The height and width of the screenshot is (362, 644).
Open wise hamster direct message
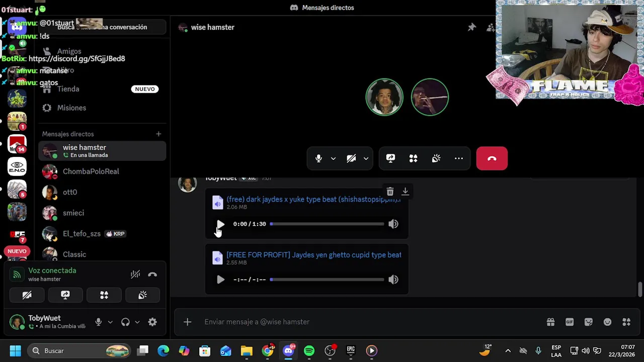102,151
